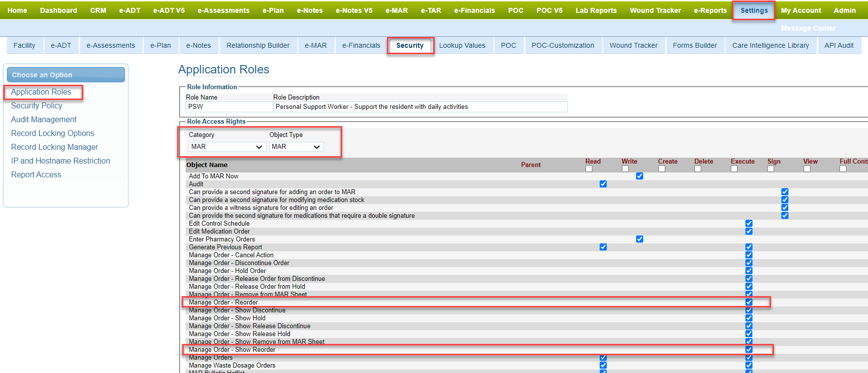Open Wound Tracker in top navigation bar
Viewport: 868px width, 373px height.
pyautogui.click(x=655, y=10)
